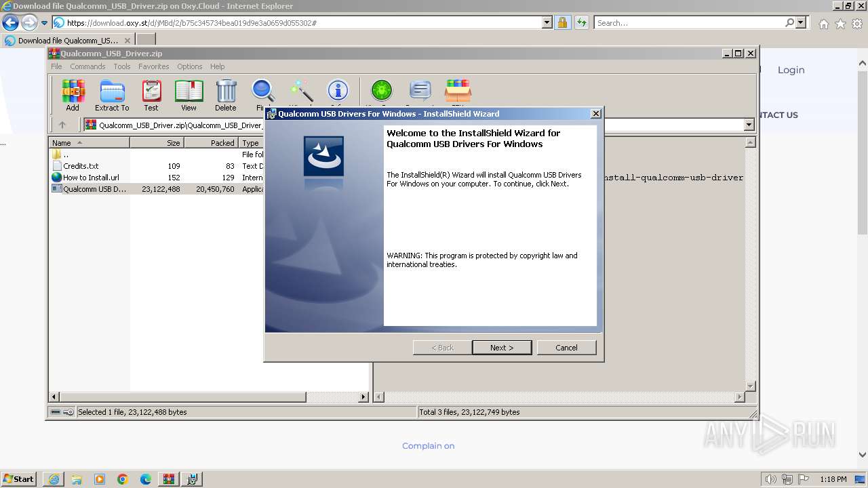Screen dimensions: 868x488
Task: Switch to the installer taskbar button
Action: tap(192, 479)
